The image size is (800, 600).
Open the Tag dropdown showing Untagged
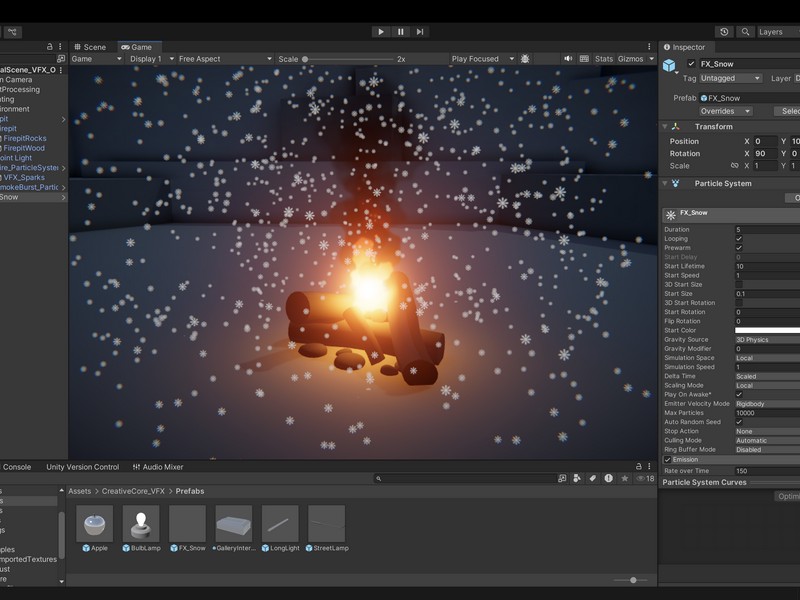pyautogui.click(x=730, y=76)
